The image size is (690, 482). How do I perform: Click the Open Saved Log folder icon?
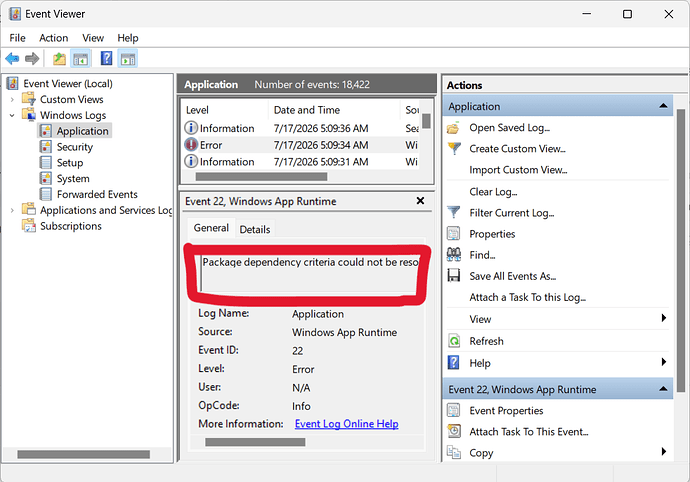453,128
